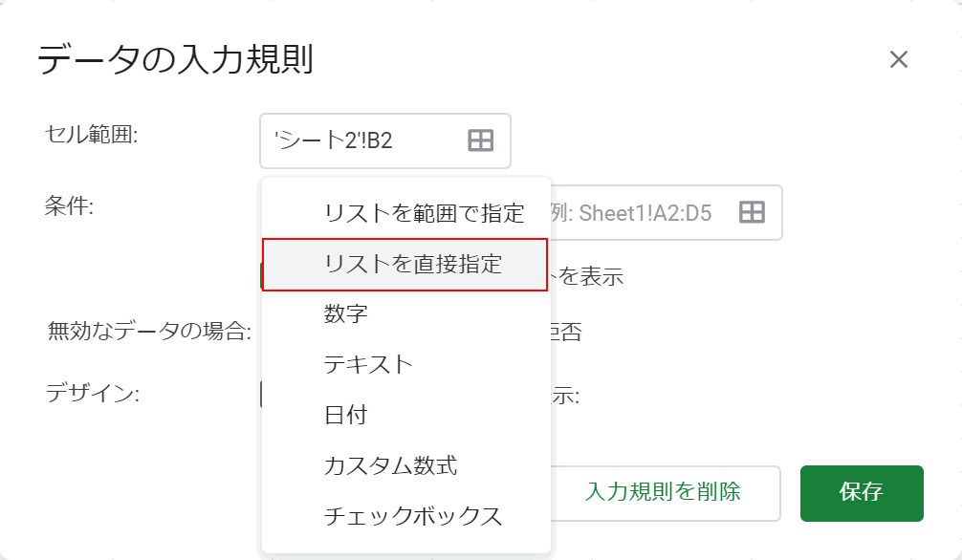The height and width of the screenshot is (560, 962).
Task: Open the range picker icon for セル範囲
Action: tap(482, 140)
